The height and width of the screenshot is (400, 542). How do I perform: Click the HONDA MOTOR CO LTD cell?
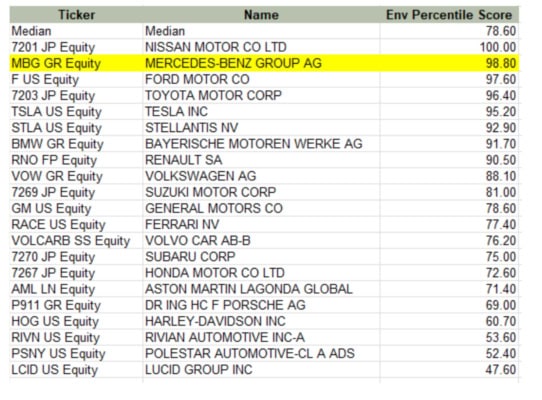(x=261, y=273)
